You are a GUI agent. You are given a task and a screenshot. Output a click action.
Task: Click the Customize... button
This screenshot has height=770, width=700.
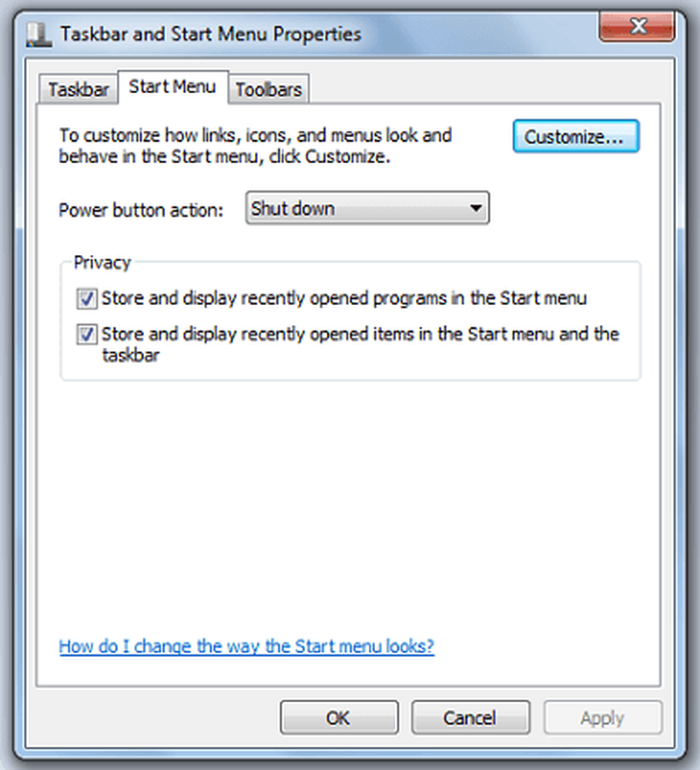(x=576, y=136)
